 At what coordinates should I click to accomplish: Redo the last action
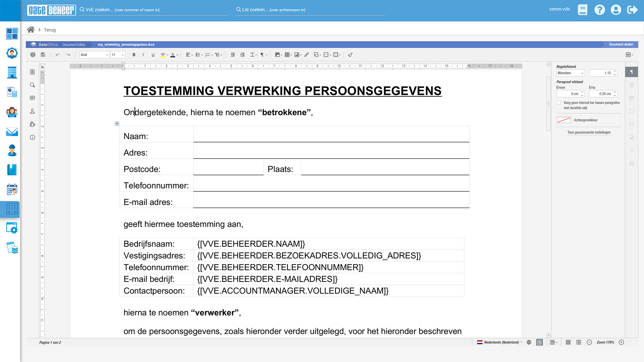(68, 55)
